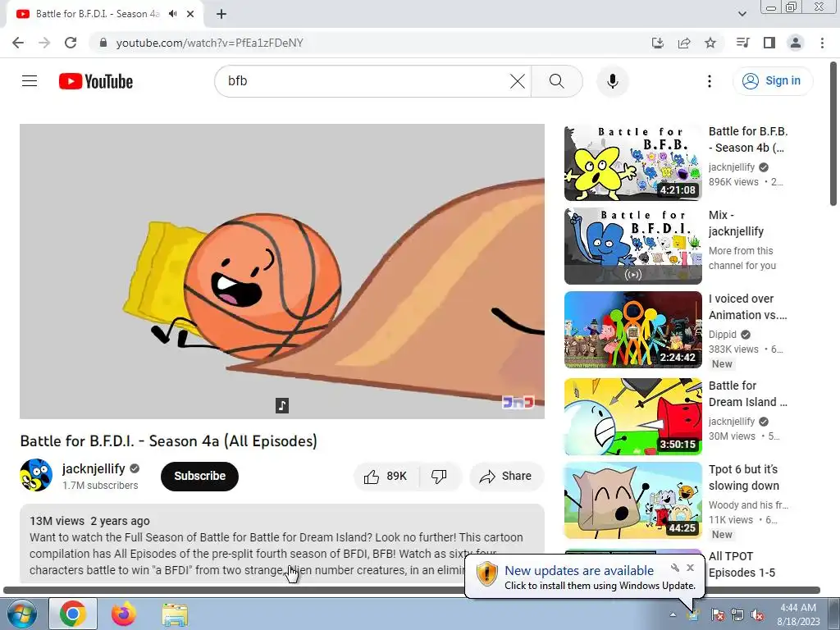
Task: Open media controls icon in Chrome toolbar
Action: tap(742, 43)
